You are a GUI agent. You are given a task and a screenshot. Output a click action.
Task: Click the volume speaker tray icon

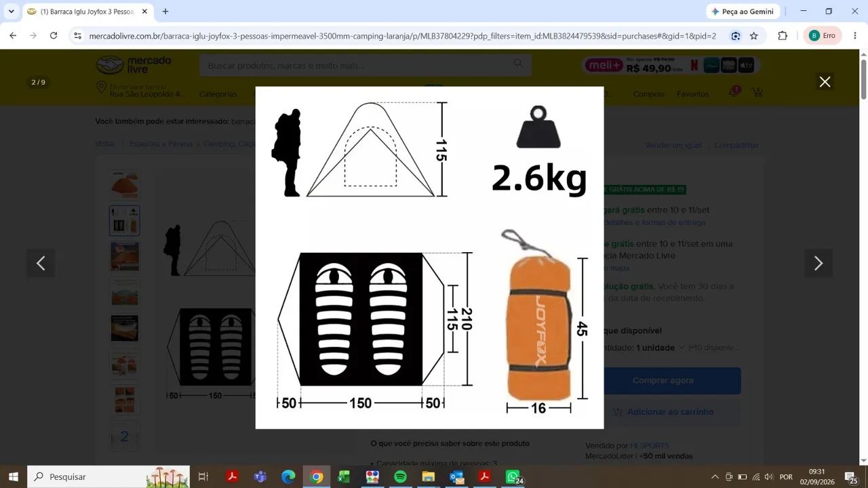(770, 476)
